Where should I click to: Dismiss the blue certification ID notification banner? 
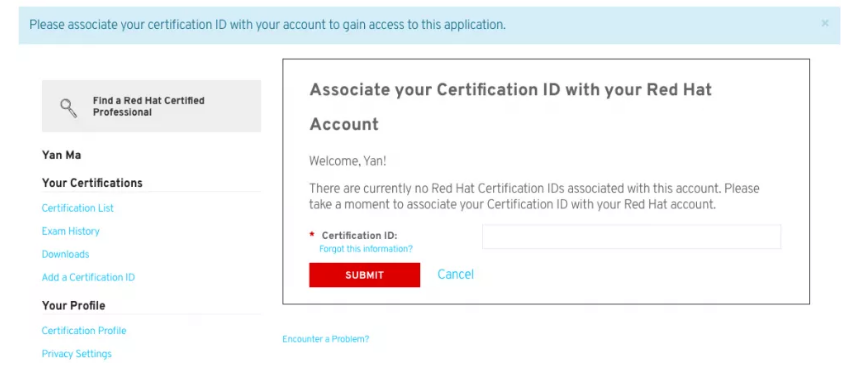click(825, 23)
